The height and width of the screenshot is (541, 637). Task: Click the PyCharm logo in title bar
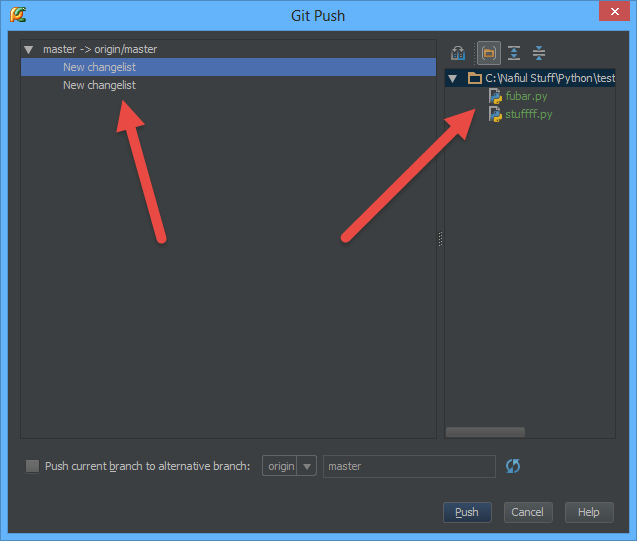point(18,15)
